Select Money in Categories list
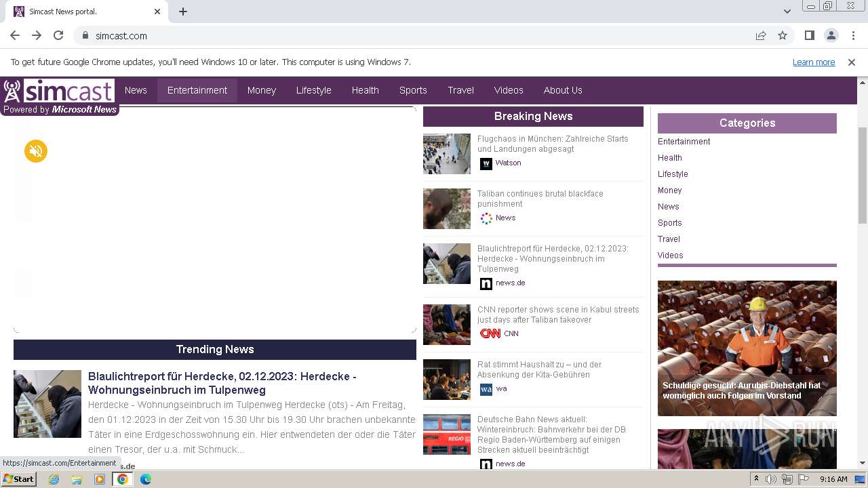This screenshot has height=488, width=868. (x=669, y=190)
